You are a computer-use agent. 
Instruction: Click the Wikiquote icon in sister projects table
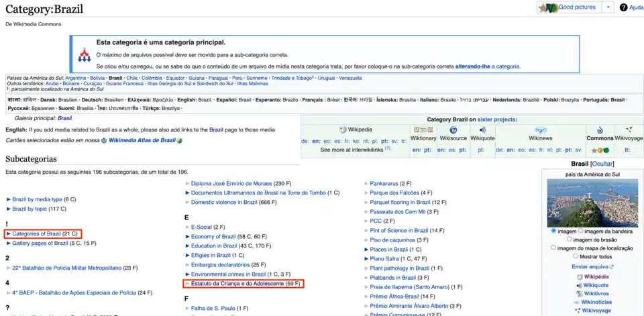coord(482,129)
